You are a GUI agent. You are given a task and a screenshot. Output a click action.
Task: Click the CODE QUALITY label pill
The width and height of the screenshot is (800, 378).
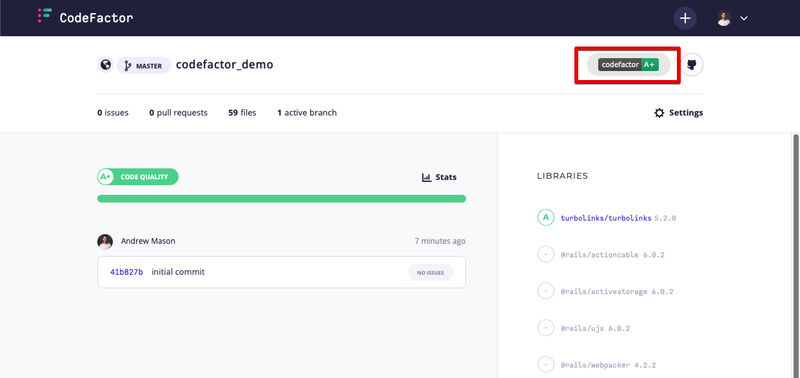[144, 177]
